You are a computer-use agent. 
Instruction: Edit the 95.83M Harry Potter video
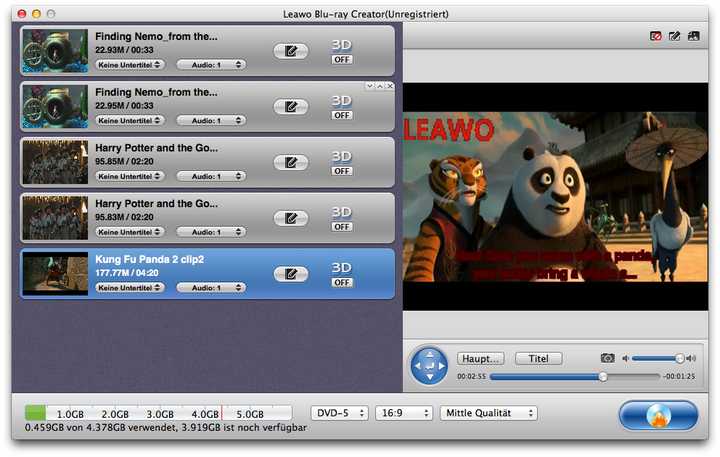pos(291,218)
